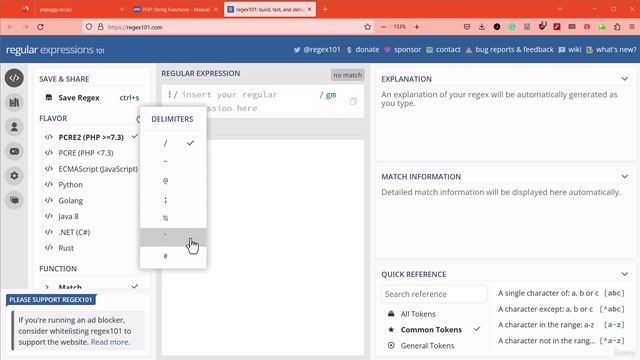Image resolution: width=640 pixels, height=360 pixels.
Task: Click the green circular extension icon
Action: (512, 27)
